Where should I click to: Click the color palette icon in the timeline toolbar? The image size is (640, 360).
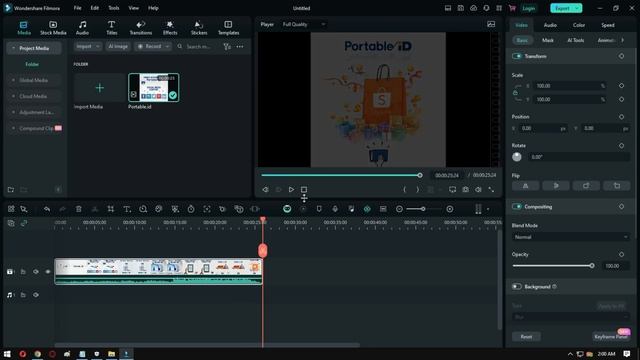[159, 209]
